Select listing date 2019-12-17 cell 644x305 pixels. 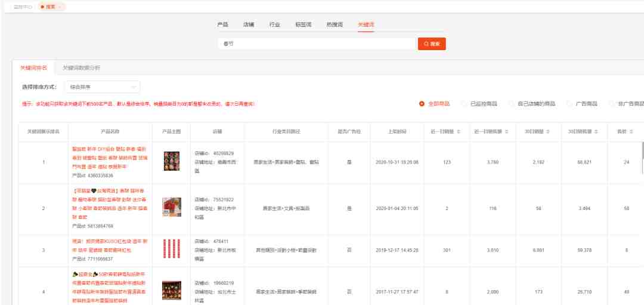[x=397, y=250]
